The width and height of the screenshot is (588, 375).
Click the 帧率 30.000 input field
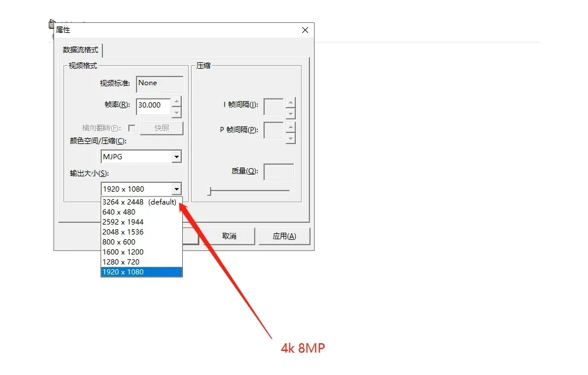coord(153,106)
